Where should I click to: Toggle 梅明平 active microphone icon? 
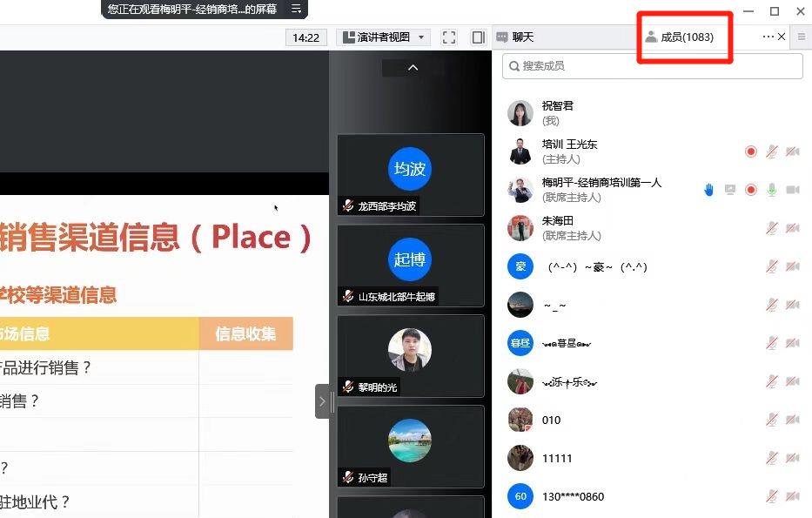772,190
